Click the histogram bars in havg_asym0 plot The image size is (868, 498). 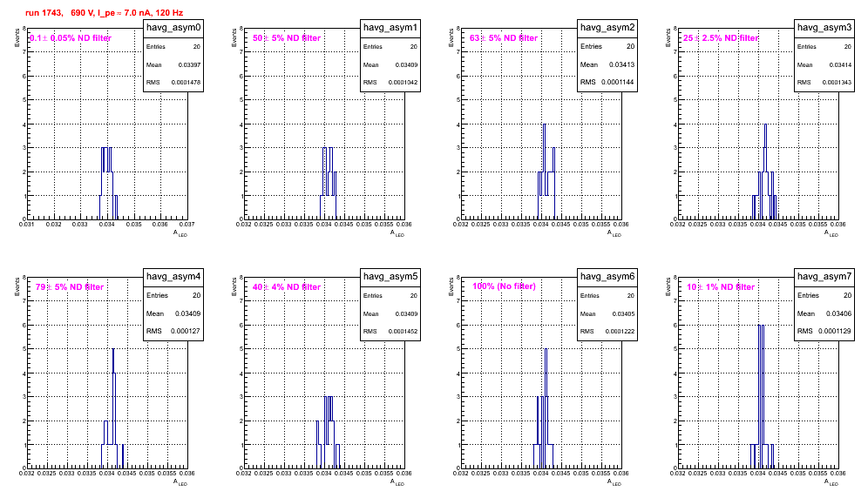click(108, 183)
